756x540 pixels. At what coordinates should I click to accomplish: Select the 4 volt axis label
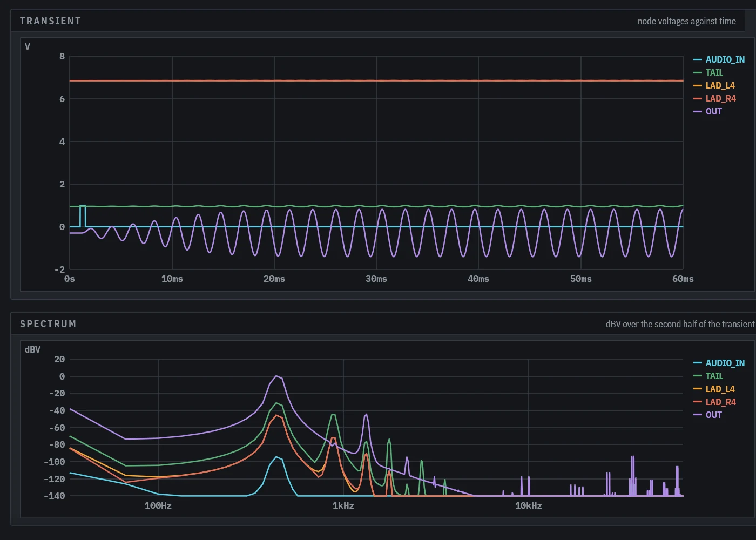pyautogui.click(x=62, y=141)
